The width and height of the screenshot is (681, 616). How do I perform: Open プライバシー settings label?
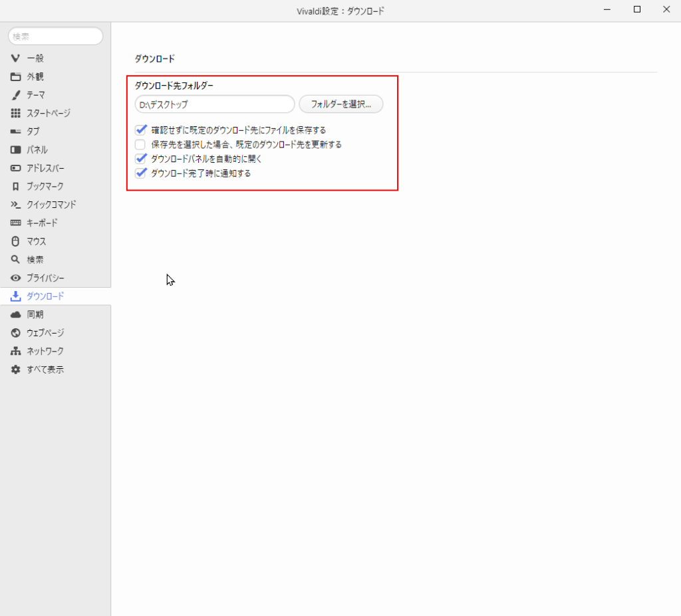click(x=46, y=278)
